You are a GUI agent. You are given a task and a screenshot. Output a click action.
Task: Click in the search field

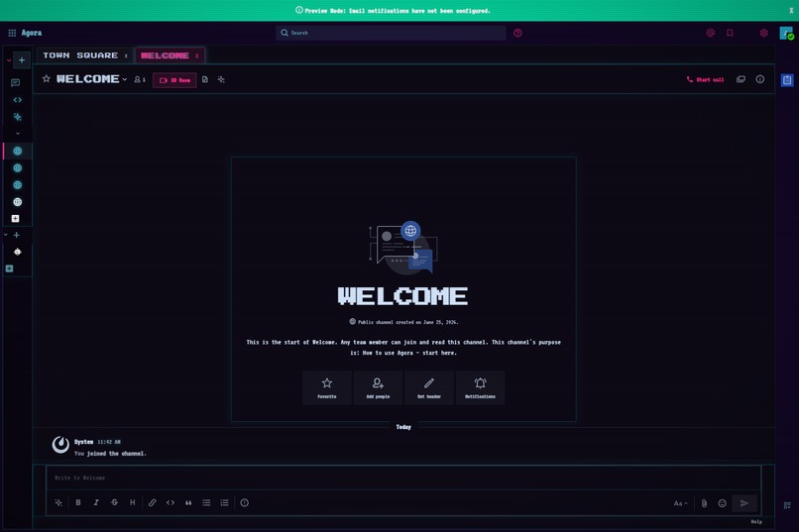click(x=391, y=33)
